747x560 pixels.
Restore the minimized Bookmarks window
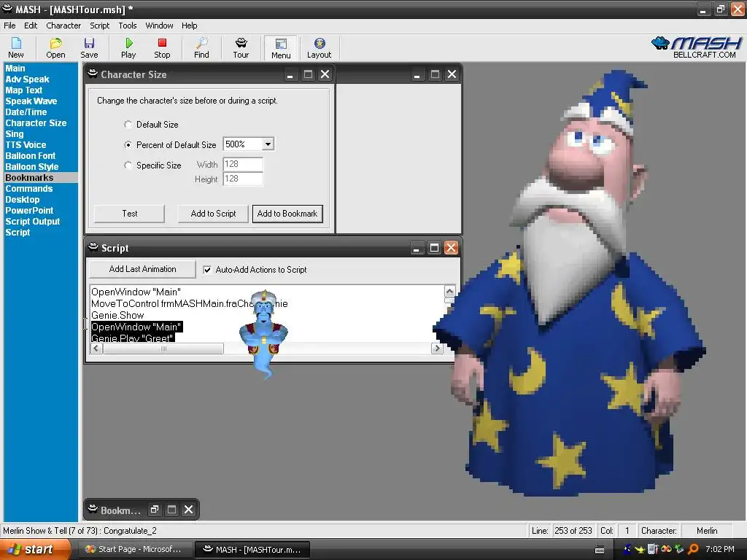tap(155, 510)
